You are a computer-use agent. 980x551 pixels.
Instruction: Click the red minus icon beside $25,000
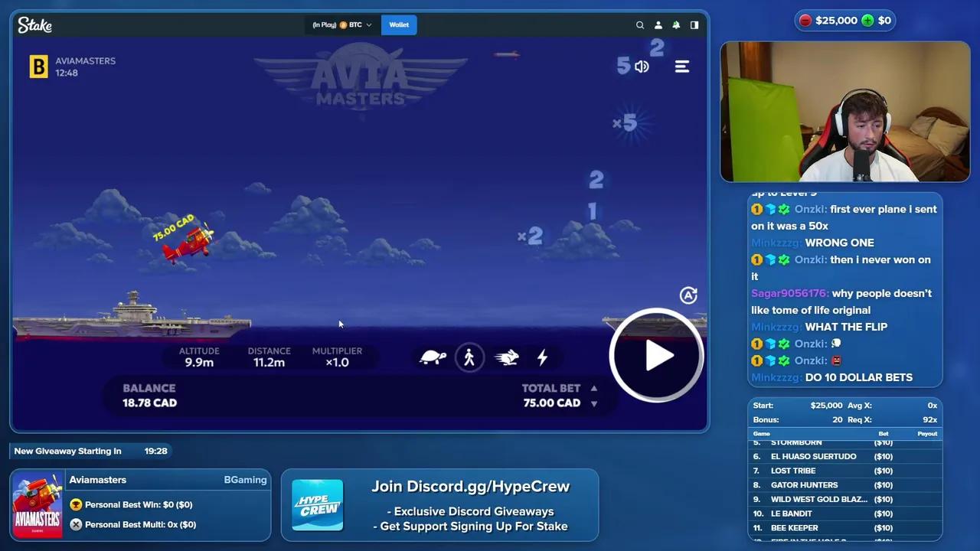[x=805, y=21]
